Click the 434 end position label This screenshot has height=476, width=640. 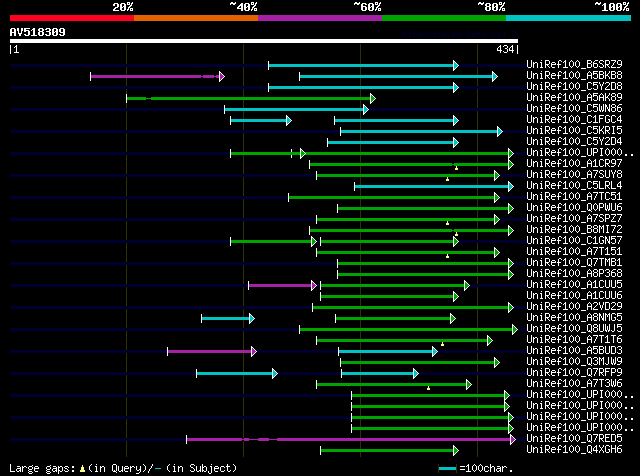click(x=505, y=49)
